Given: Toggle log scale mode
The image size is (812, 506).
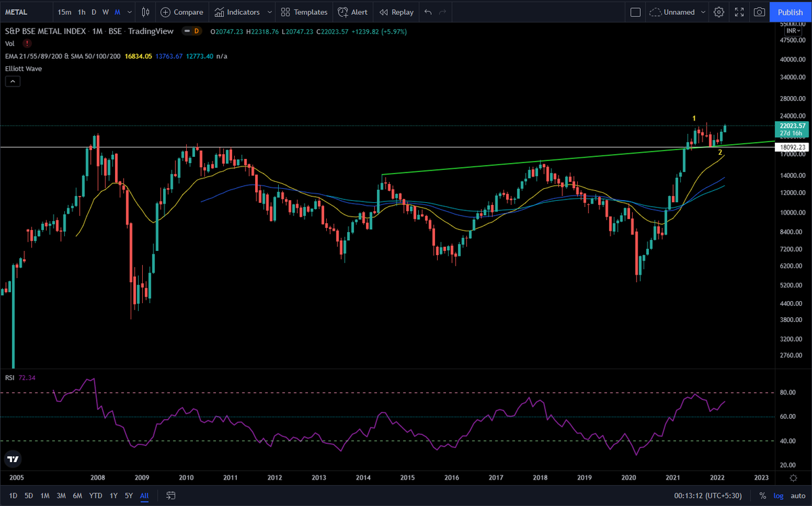Looking at the screenshot, I should click(x=778, y=496).
